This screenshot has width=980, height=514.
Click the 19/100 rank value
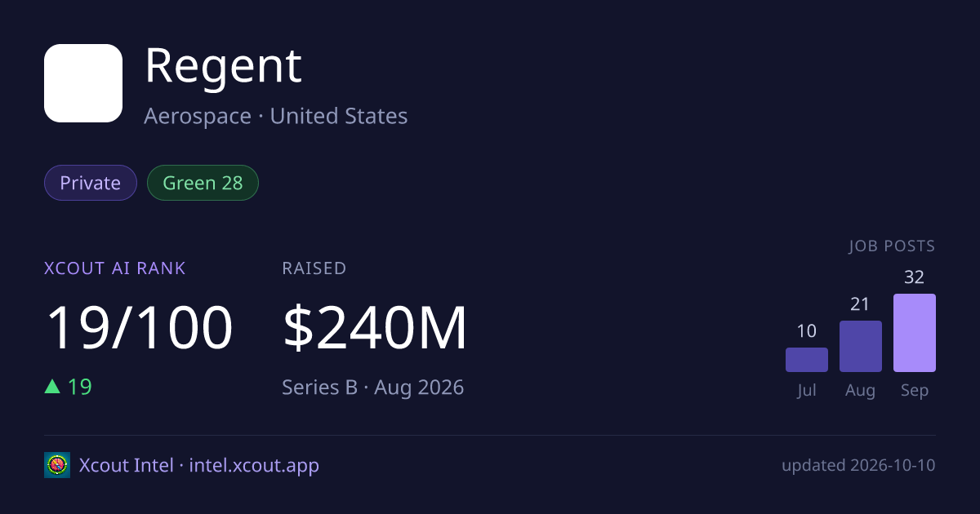[x=140, y=328]
